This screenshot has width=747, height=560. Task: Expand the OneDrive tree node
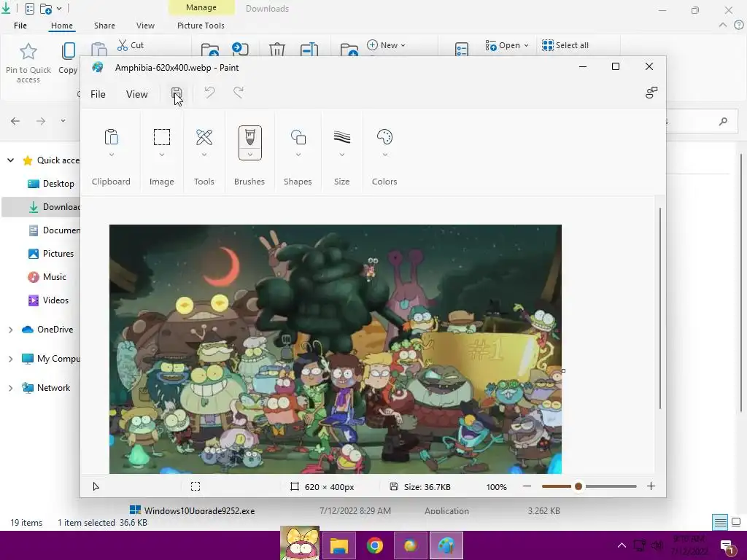[10, 330]
